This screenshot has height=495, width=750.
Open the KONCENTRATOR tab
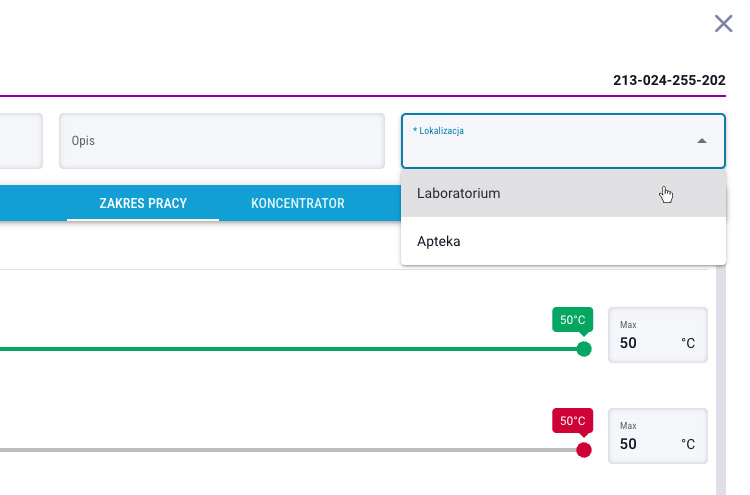click(298, 203)
